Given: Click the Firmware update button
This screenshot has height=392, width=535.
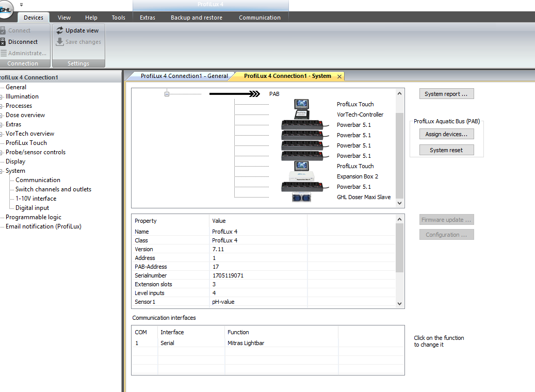Looking at the screenshot, I should 446,220.
